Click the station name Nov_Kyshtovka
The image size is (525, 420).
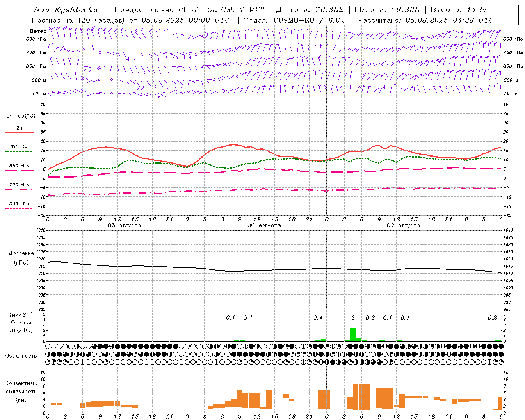[66, 10]
